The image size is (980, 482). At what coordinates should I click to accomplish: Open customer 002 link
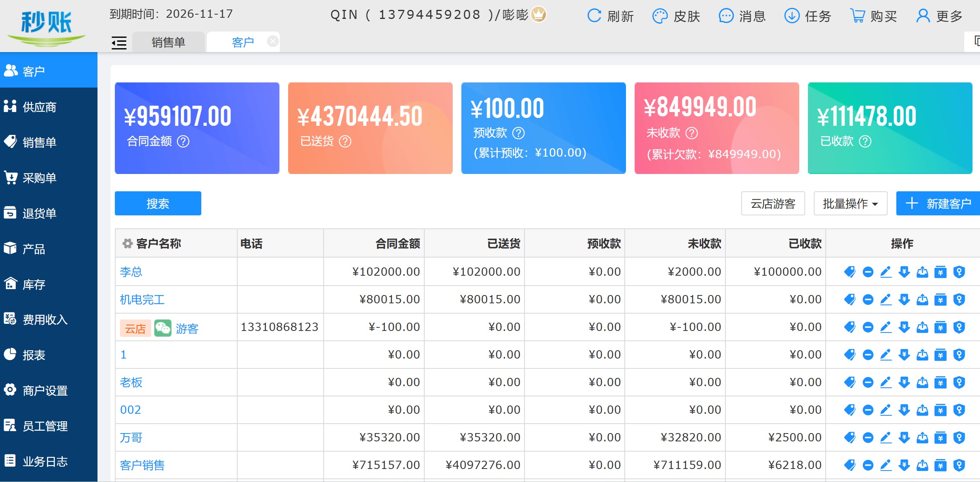[x=131, y=410]
